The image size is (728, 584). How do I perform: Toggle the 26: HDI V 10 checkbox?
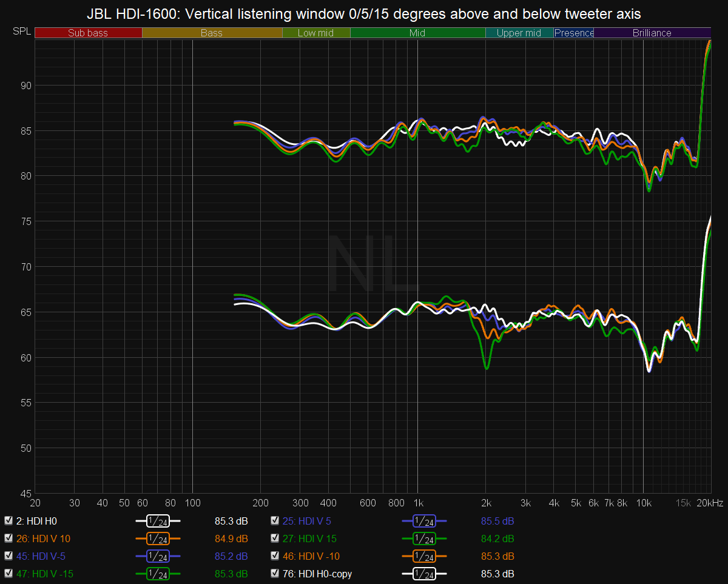pyautogui.click(x=8, y=538)
